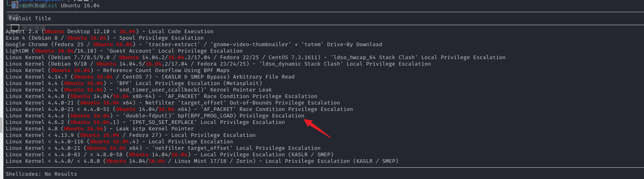Select the '4.4.0-21 < 4.4.0-51' AF_PACKET line
This screenshot has width=644, height=179.
tap(179, 109)
